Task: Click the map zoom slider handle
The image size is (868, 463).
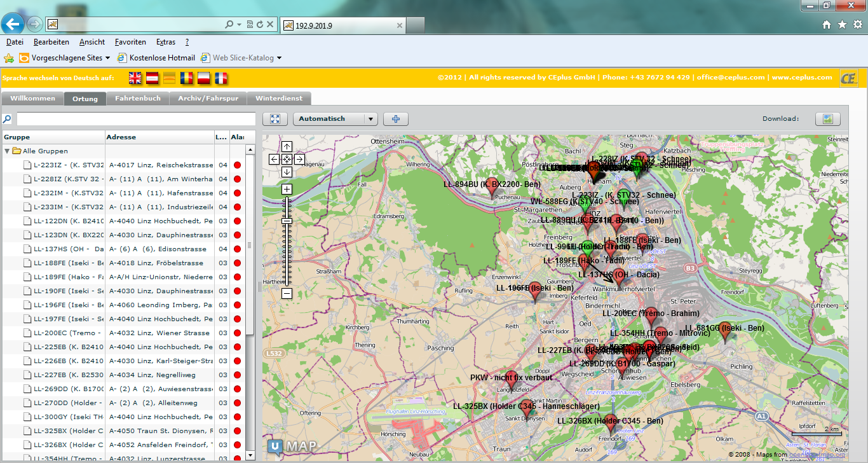Action: pos(287,221)
